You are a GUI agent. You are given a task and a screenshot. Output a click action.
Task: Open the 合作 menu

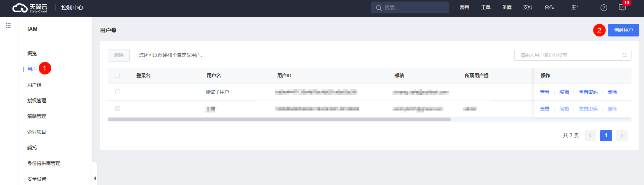[549, 7]
